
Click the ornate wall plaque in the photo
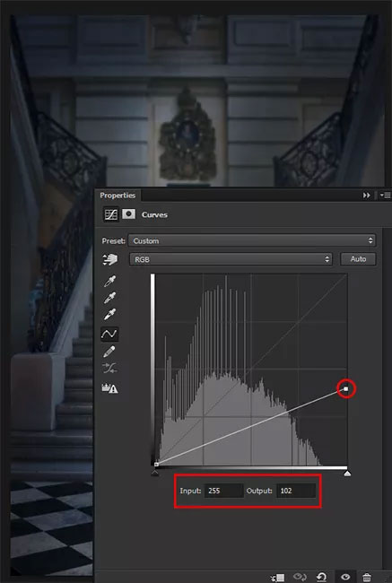click(x=187, y=135)
